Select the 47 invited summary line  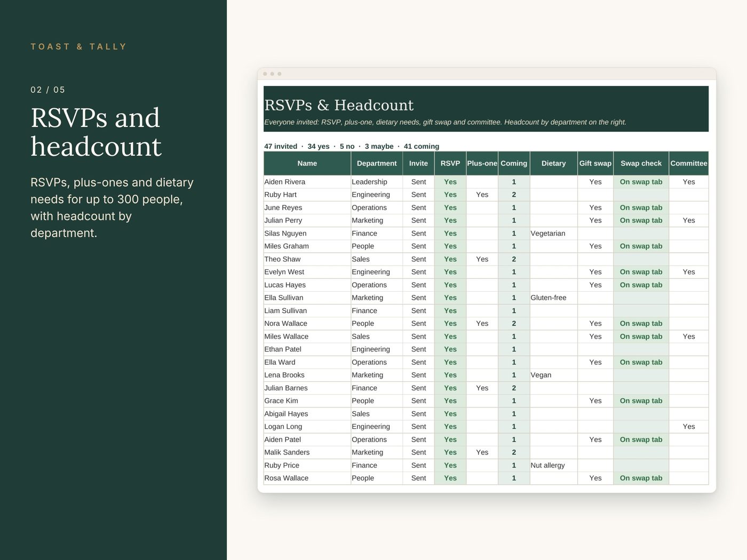point(352,146)
